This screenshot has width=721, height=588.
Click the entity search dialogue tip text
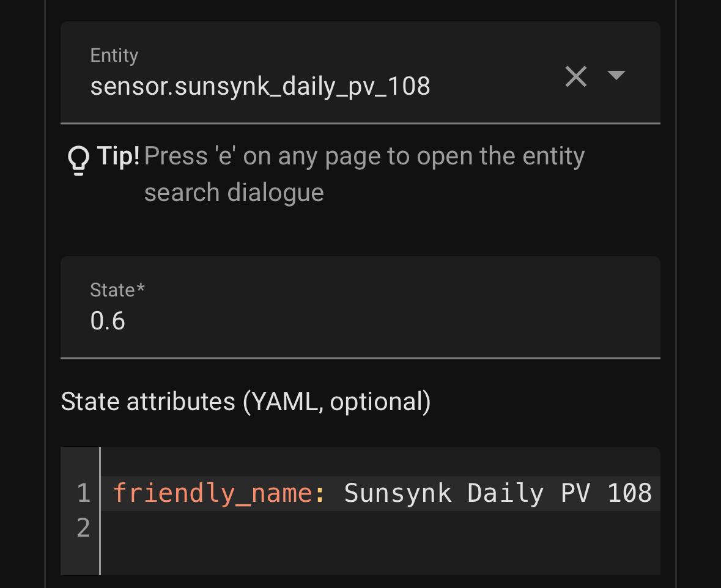click(x=364, y=174)
